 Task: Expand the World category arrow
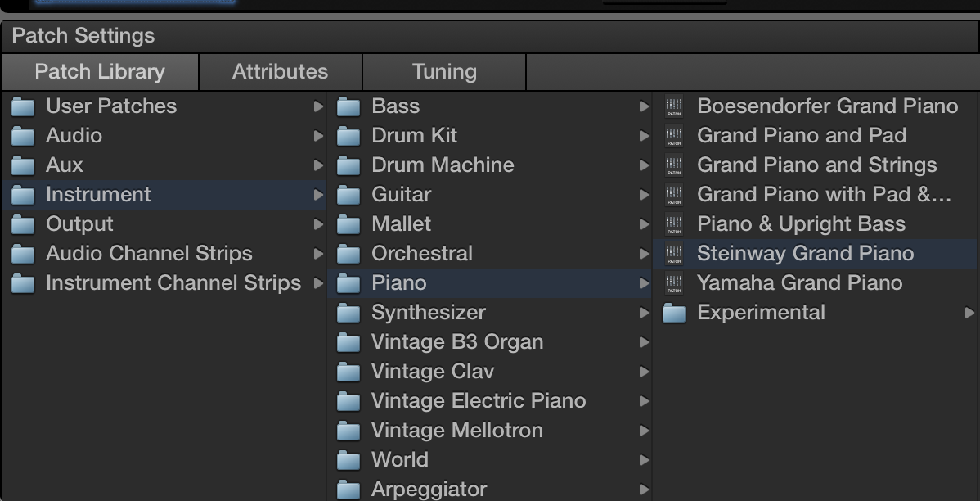coord(644,460)
